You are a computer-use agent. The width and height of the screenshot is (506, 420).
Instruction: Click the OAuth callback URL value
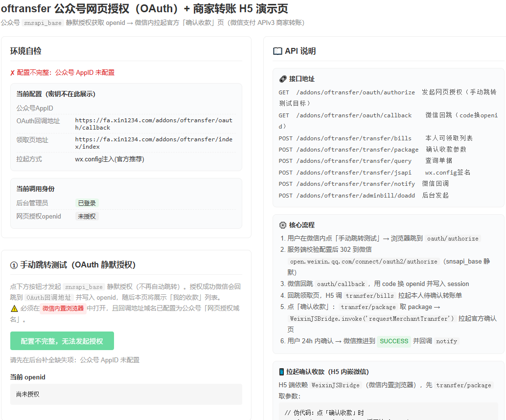point(154,124)
